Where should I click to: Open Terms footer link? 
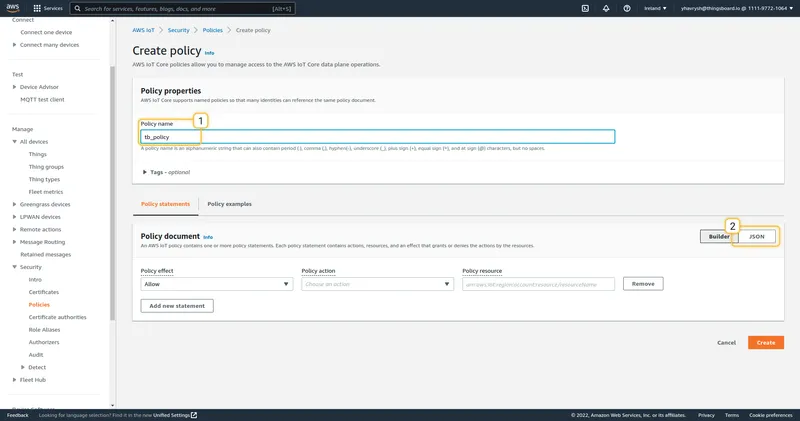click(732, 415)
